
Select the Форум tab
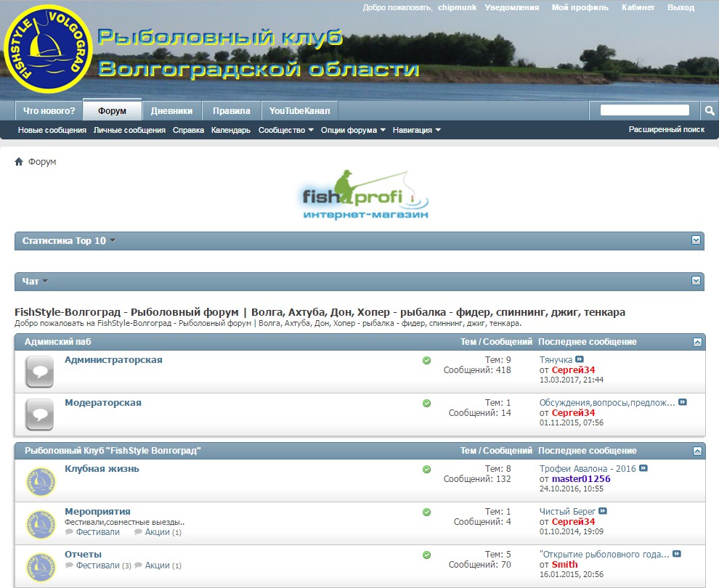(x=112, y=110)
